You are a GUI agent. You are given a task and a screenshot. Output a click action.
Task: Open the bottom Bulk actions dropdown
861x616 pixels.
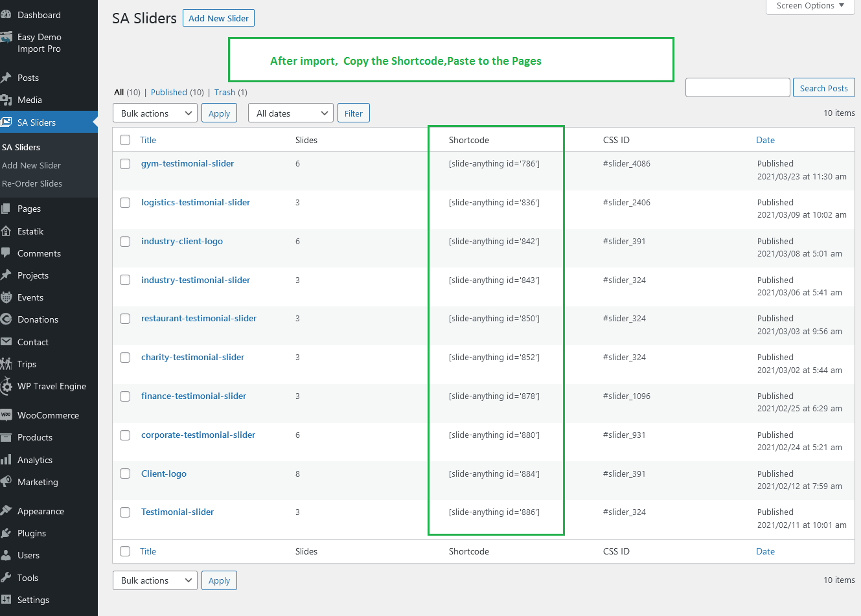pos(155,580)
